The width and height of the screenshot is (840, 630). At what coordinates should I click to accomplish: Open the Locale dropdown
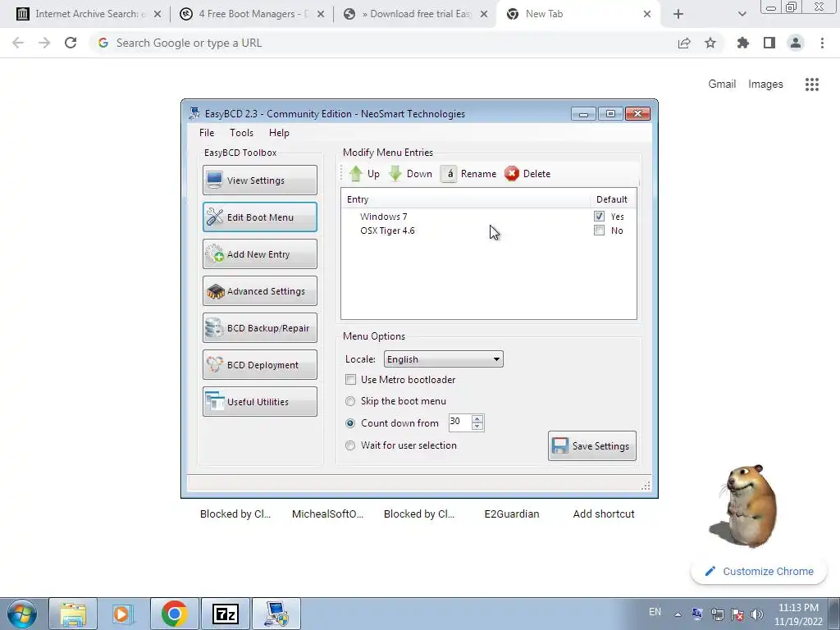(444, 359)
